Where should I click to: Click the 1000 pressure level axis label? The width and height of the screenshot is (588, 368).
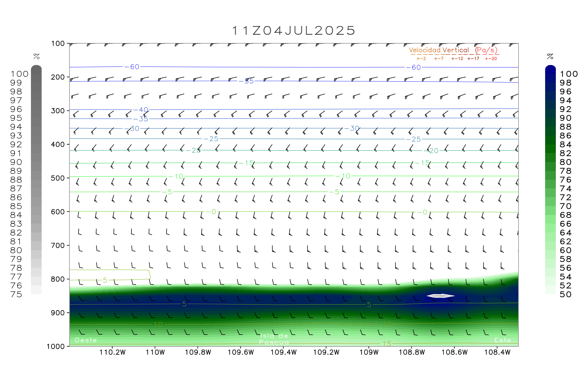tap(56, 347)
